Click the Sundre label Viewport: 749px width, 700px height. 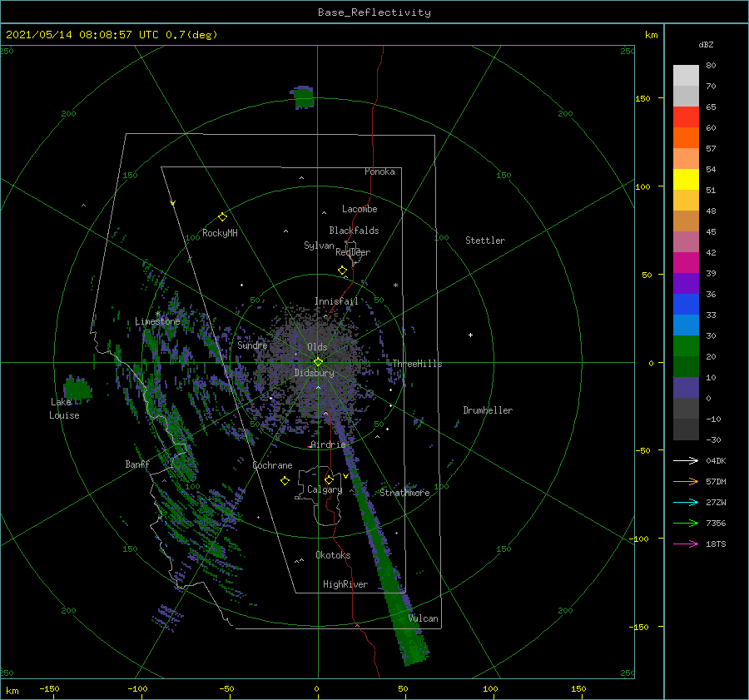pyautogui.click(x=252, y=345)
